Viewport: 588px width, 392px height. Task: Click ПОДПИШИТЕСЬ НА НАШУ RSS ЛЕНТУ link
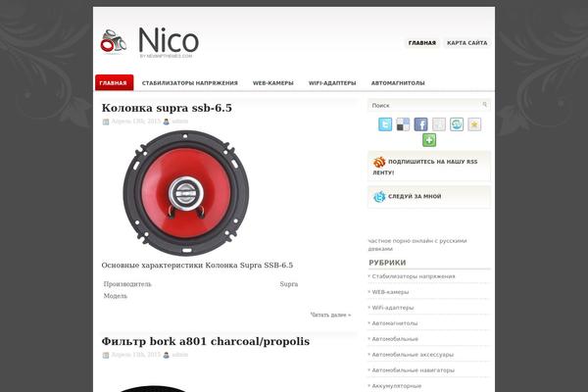tap(425, 167)
